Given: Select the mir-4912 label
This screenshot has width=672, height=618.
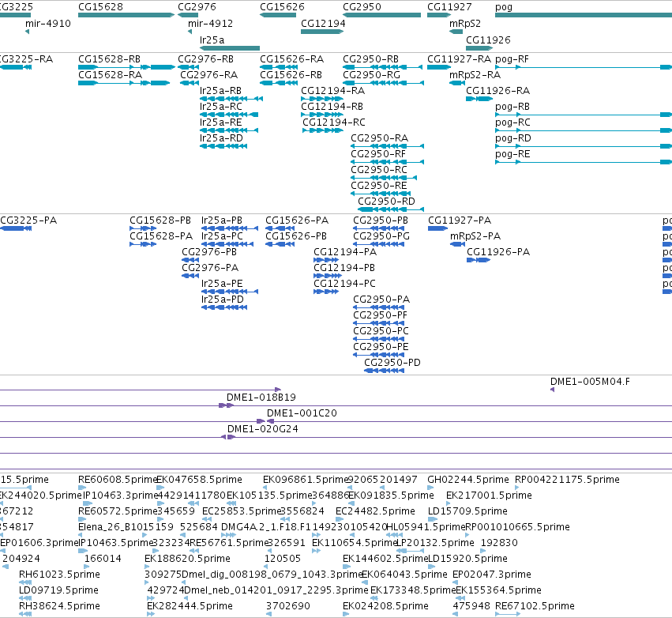Looking at the screenshot, I should pyautogui.click(x=210, y=23).
